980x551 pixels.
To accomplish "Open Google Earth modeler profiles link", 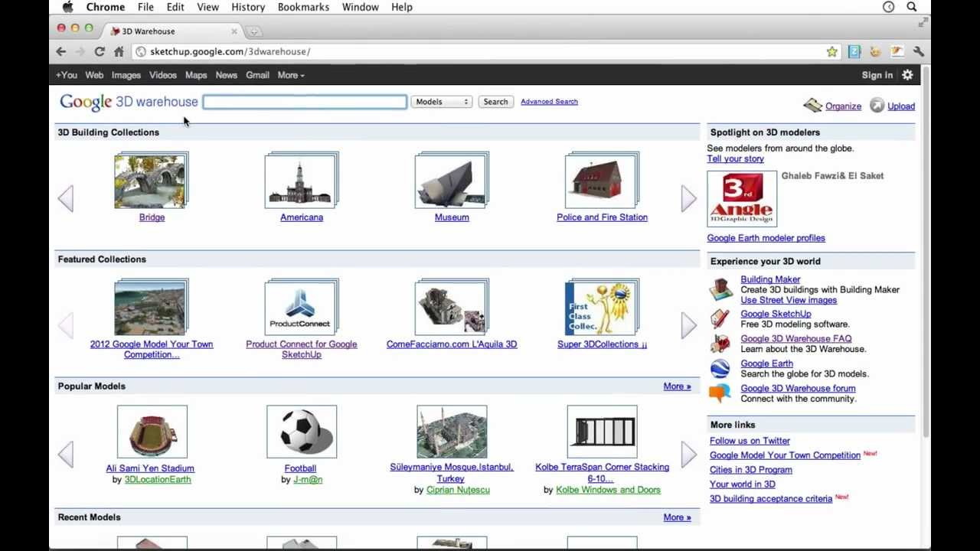I will pyautogui.click(x=766, y=238).
